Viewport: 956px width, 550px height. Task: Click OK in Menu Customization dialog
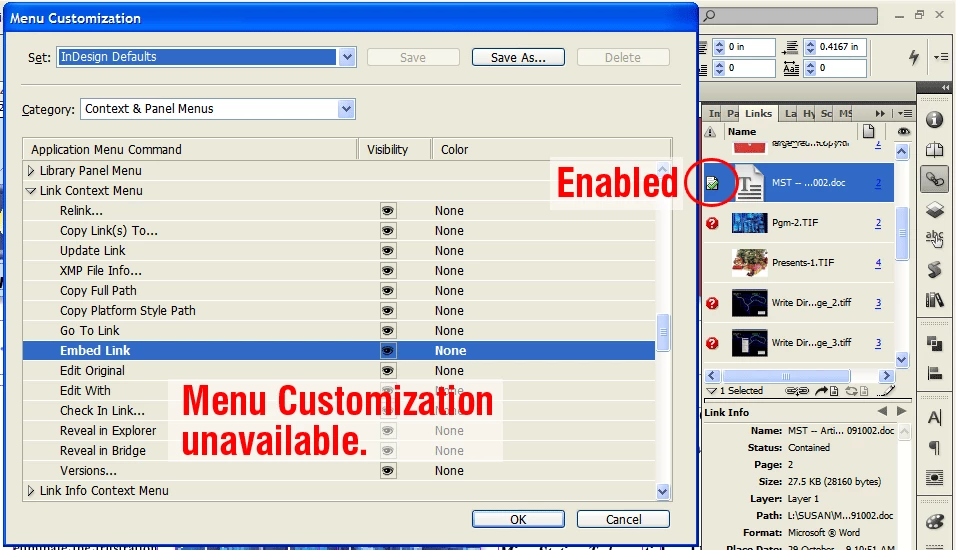point(518,520)
